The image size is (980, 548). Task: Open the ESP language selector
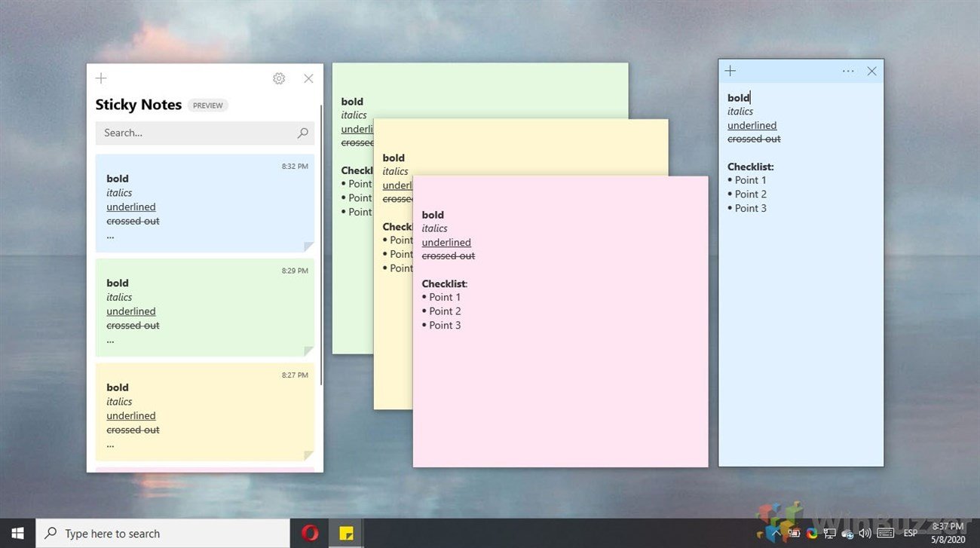910,533
